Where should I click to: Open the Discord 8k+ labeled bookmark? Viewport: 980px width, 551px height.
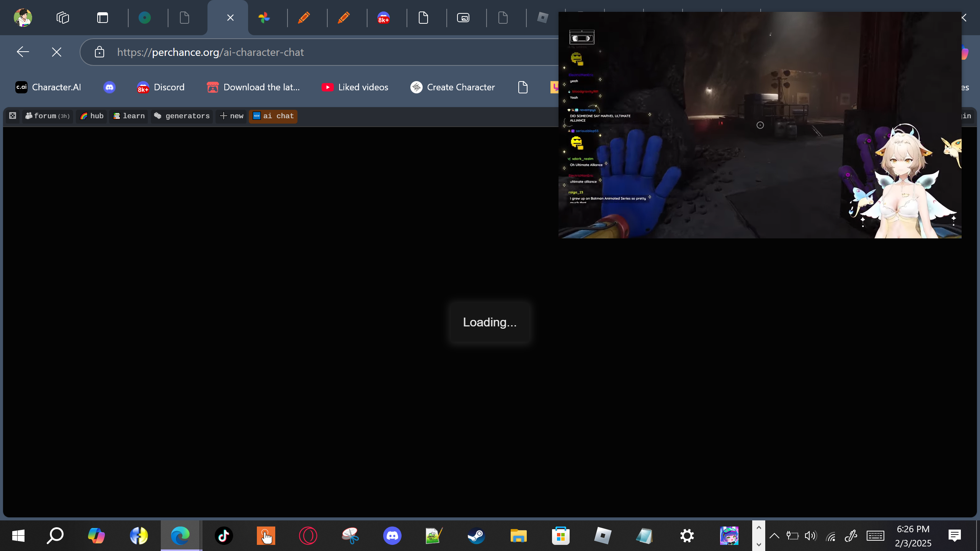coord(161,87)
